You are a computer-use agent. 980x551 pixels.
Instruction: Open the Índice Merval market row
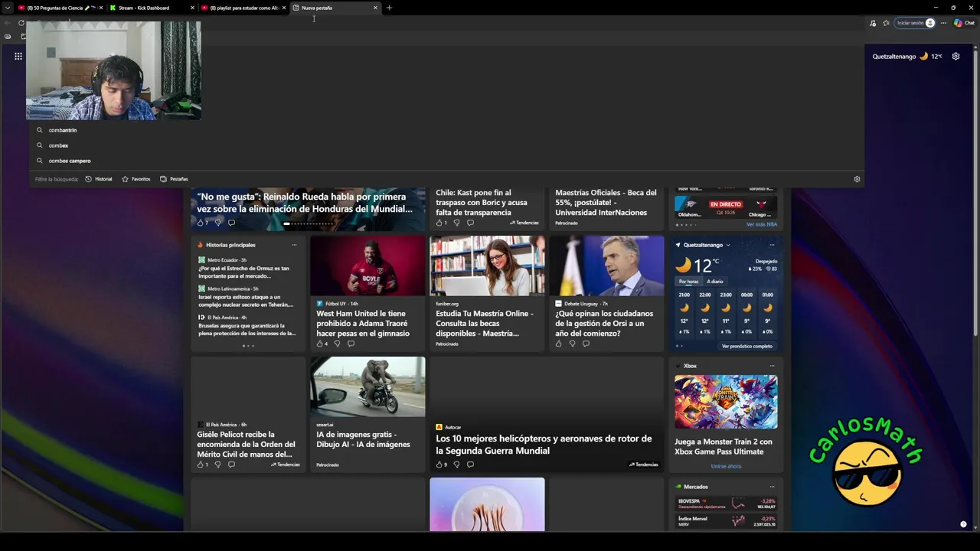coord(727,521)
